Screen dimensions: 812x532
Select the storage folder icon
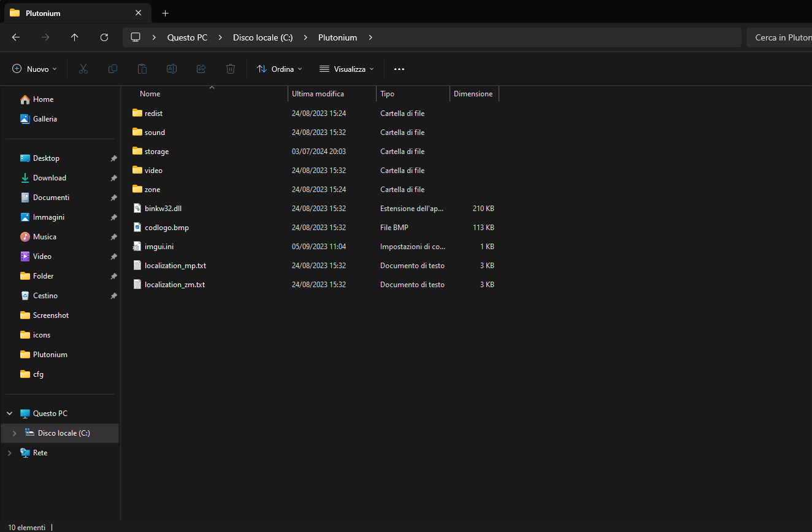pyautogui.click(x=137, y=152)
